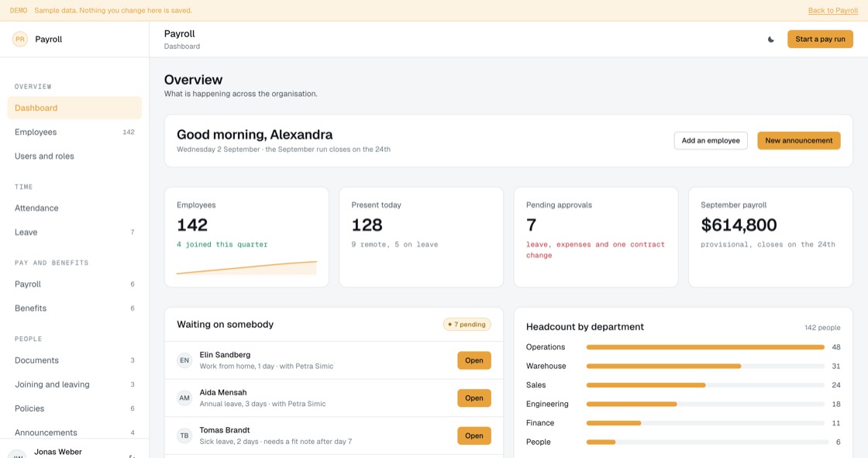
Task: Go to Employees in the sidebar
Action: 74,132
